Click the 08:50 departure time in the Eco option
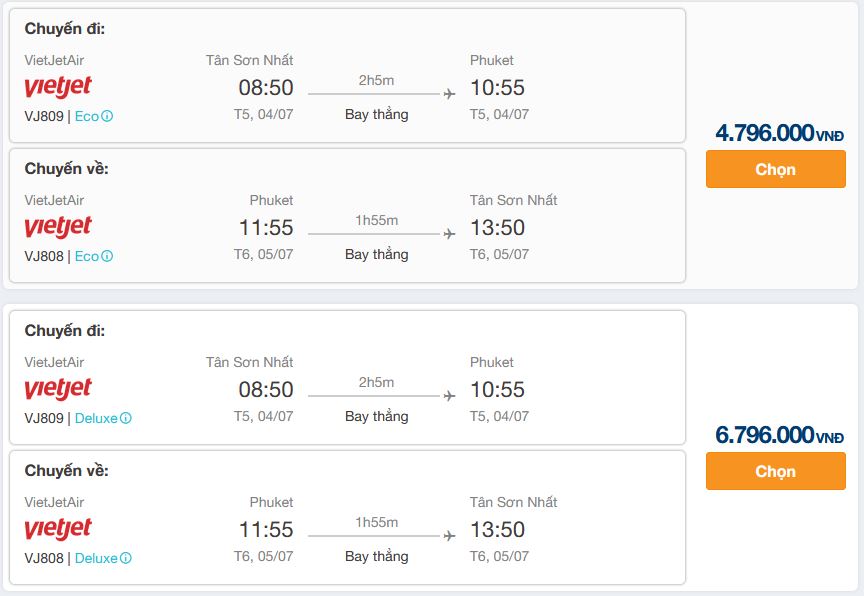The image size is (864, 596). tap(266, 88)
